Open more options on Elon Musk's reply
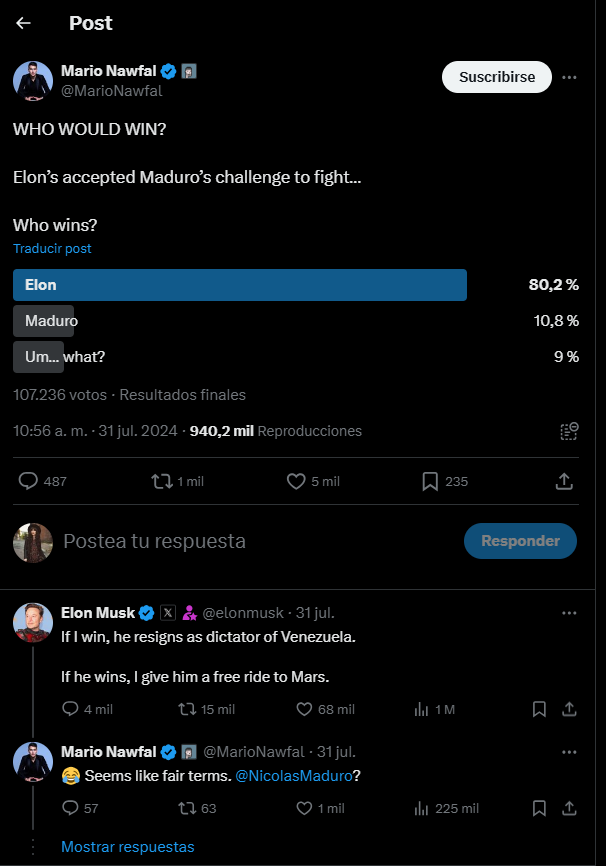Viewport: 606px width, 866px height. pos(569,613)
